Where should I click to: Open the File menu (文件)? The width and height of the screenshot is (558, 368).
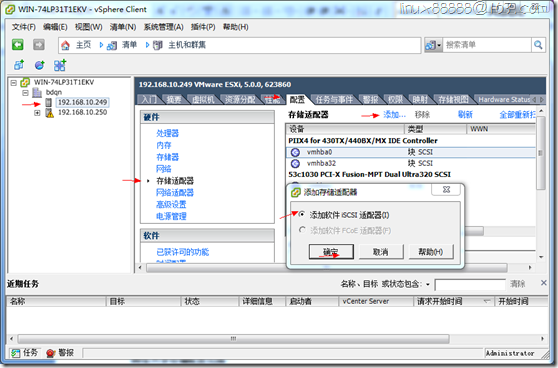(23, 27)
